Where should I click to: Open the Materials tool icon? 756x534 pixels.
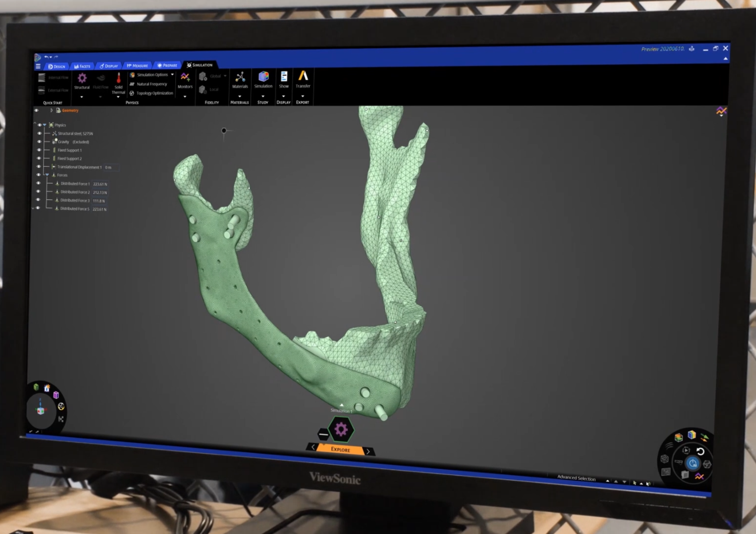[240, 77]
